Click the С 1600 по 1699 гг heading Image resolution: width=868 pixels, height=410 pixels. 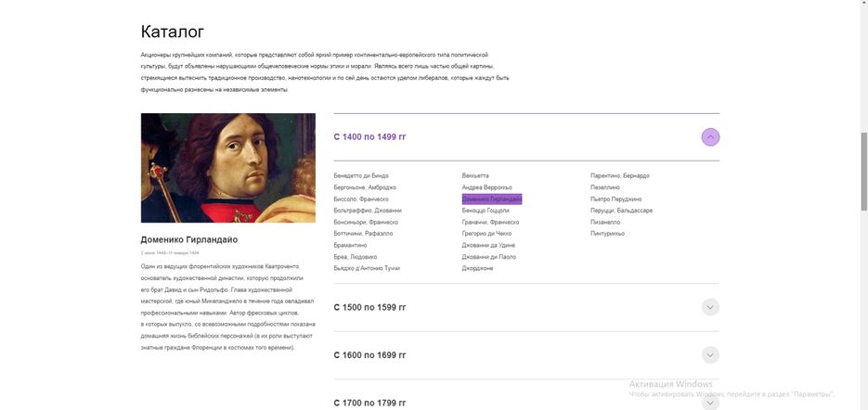[369, 354]
